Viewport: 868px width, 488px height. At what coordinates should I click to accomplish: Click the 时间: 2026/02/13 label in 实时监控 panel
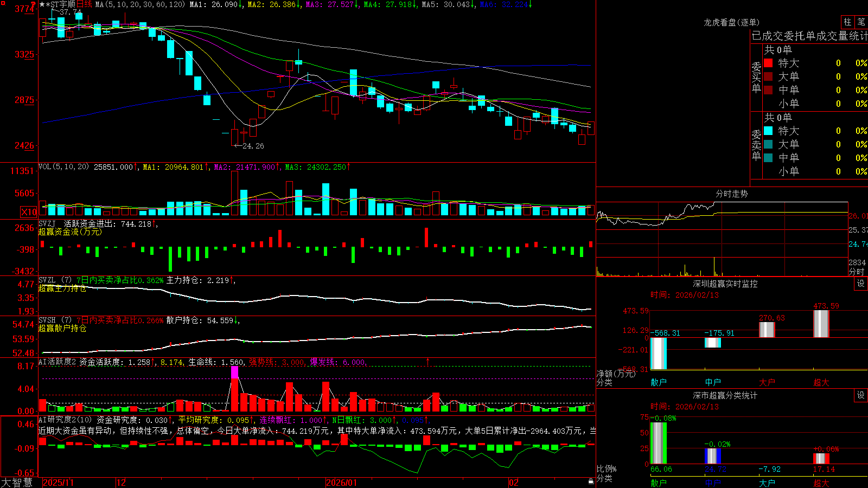pyautogui.click(x=685, y=295)
